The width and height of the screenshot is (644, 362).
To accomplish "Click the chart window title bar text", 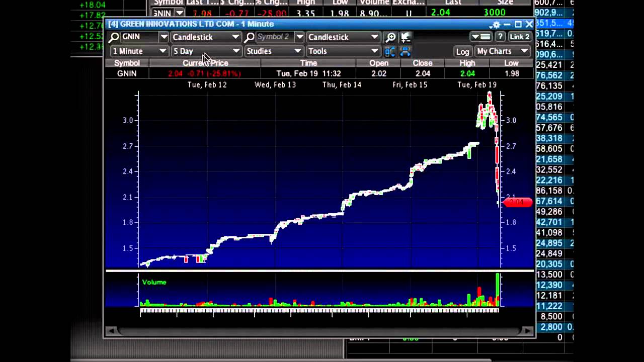I will click(191, 24).
